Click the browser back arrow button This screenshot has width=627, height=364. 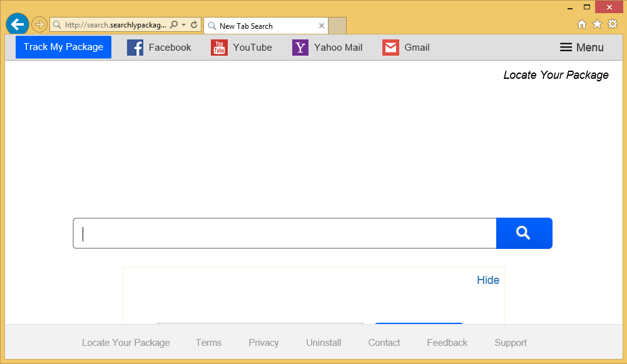tap(17, 24)
